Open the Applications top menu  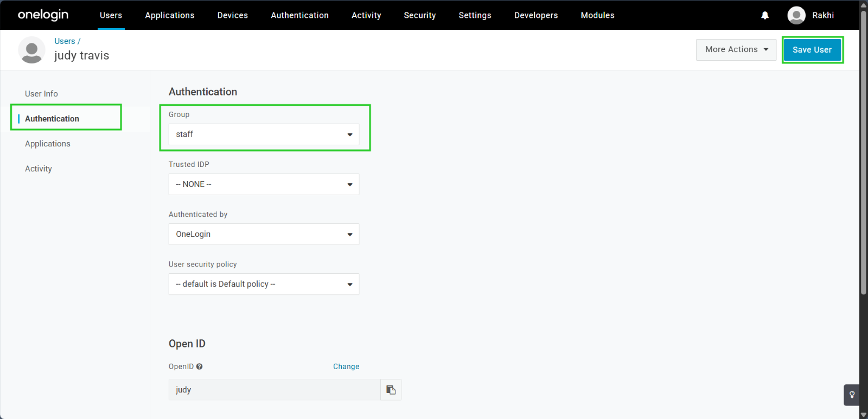point(170,15)
